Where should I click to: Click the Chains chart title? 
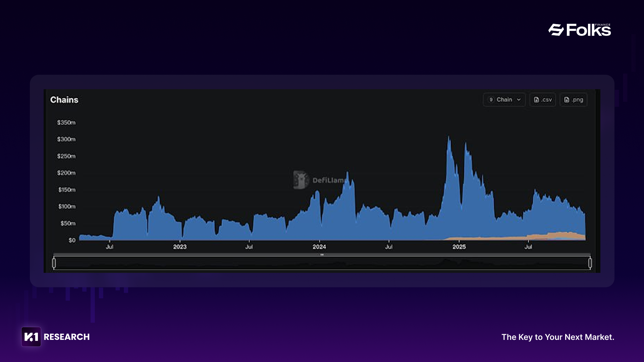tap(64, 100)
